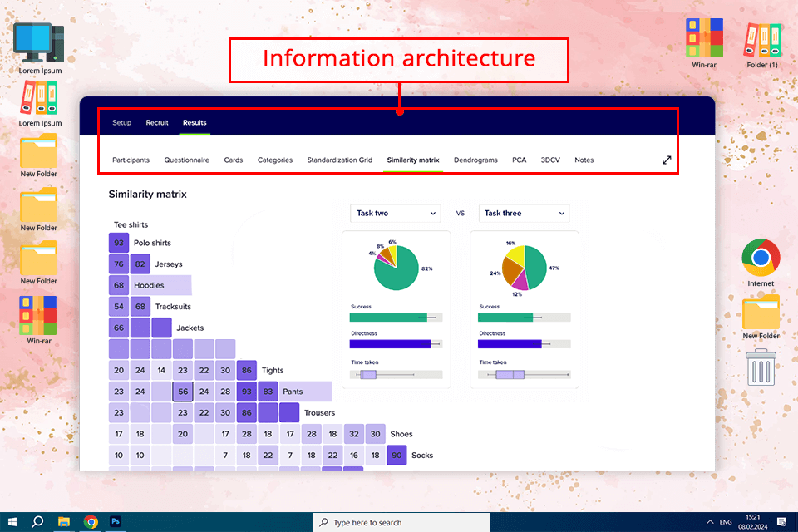Open the Cards tab
The height and width of the screenshot is (532, 798).
pyautogui.click(x=233, y=160)
